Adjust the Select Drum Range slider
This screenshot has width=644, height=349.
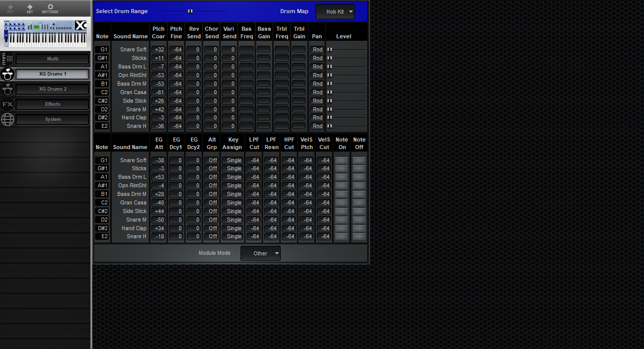190,11
